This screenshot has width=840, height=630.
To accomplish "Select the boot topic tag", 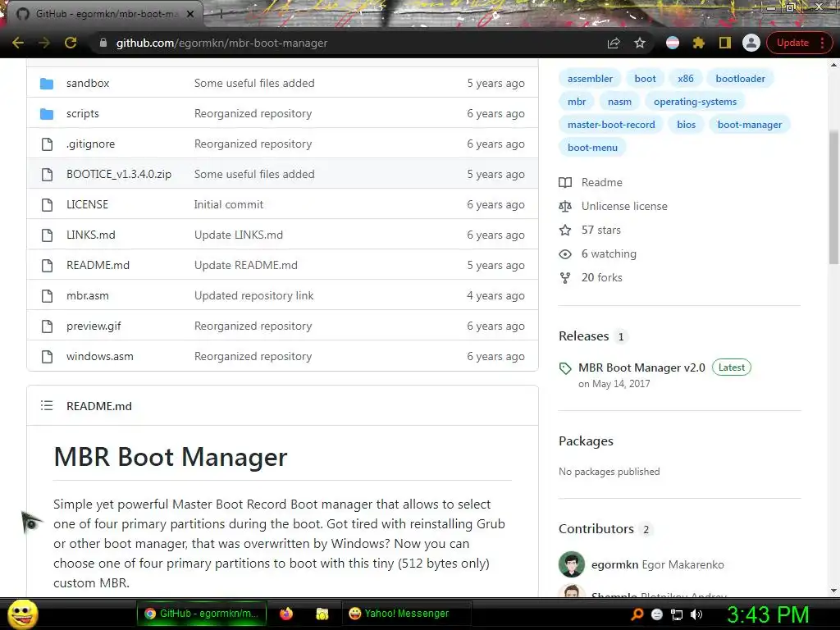I will (x=645, y=79).
